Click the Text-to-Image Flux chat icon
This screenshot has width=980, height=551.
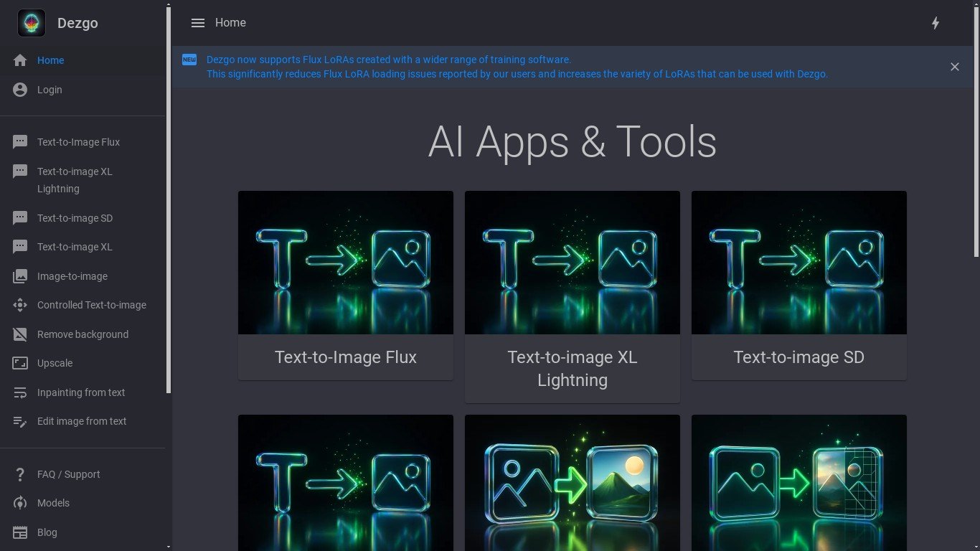coord(20,142)
